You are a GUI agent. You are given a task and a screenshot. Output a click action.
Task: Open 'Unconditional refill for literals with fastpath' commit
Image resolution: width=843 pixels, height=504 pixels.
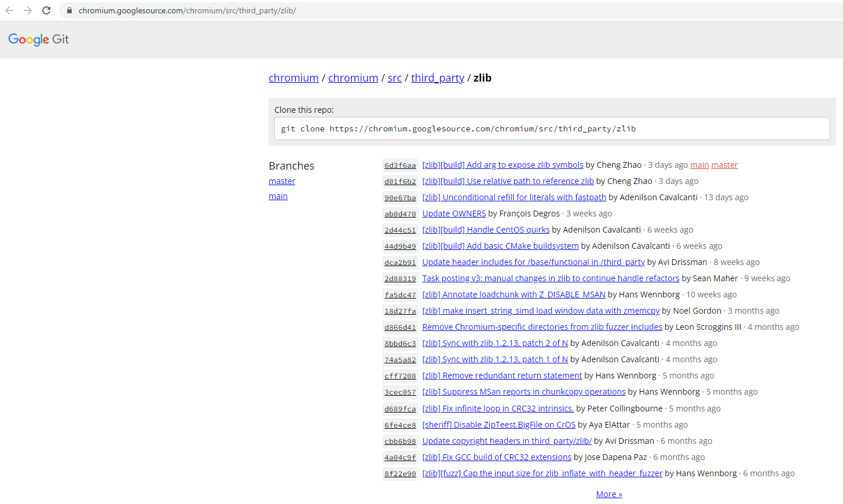(514, 197)
